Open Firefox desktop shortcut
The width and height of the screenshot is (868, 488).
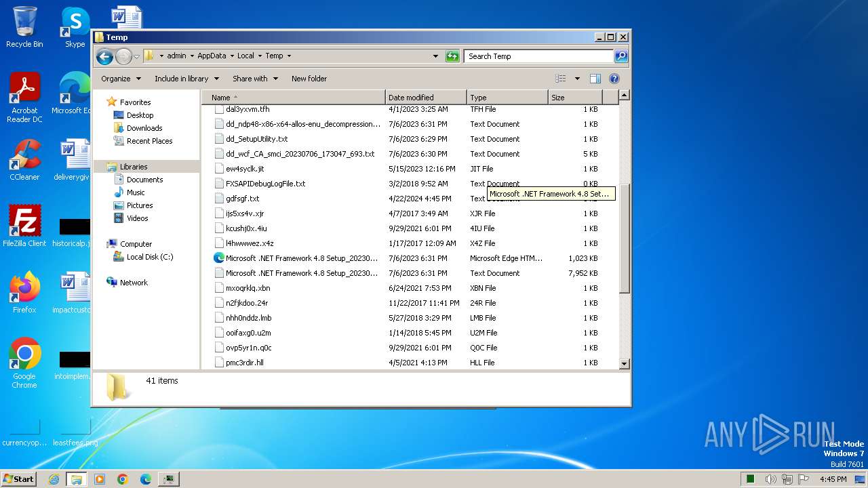click(x=24, y=293)
